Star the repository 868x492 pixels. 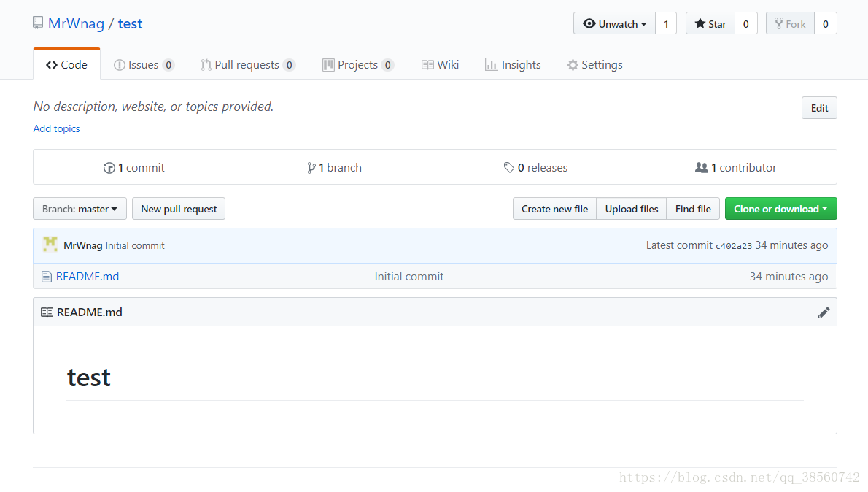click(x=710, y=24)
